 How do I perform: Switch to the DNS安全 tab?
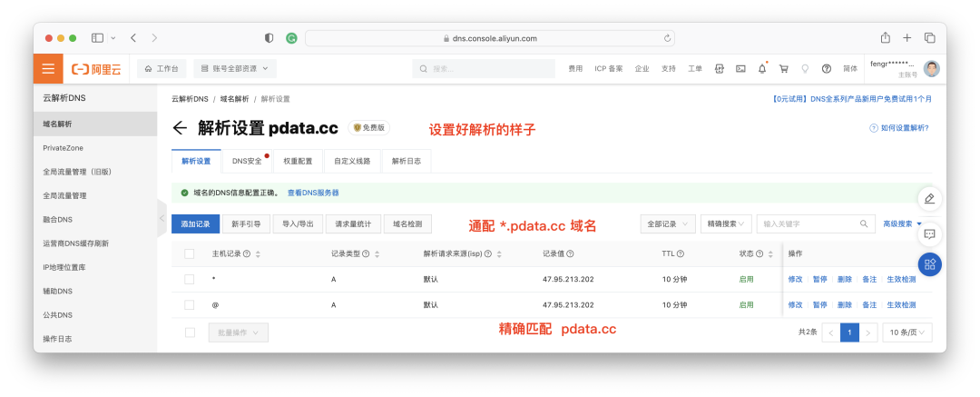click(x=247, y=161)
